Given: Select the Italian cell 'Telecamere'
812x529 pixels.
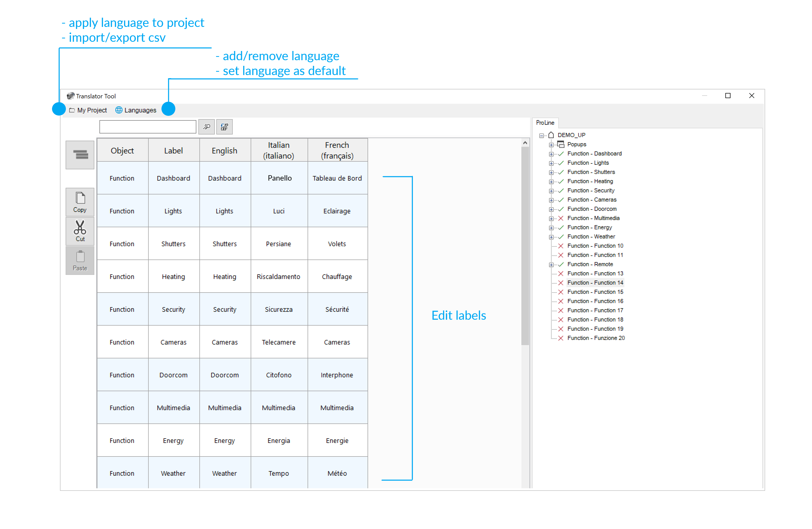Looking at the screenshot, I should [x=279, y=342].
